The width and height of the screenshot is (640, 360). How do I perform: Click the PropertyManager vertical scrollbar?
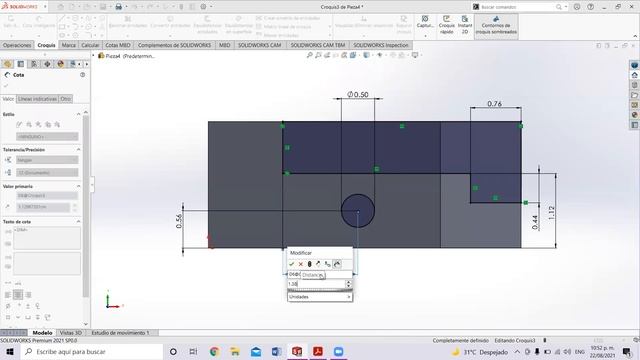tap(85, 207)
